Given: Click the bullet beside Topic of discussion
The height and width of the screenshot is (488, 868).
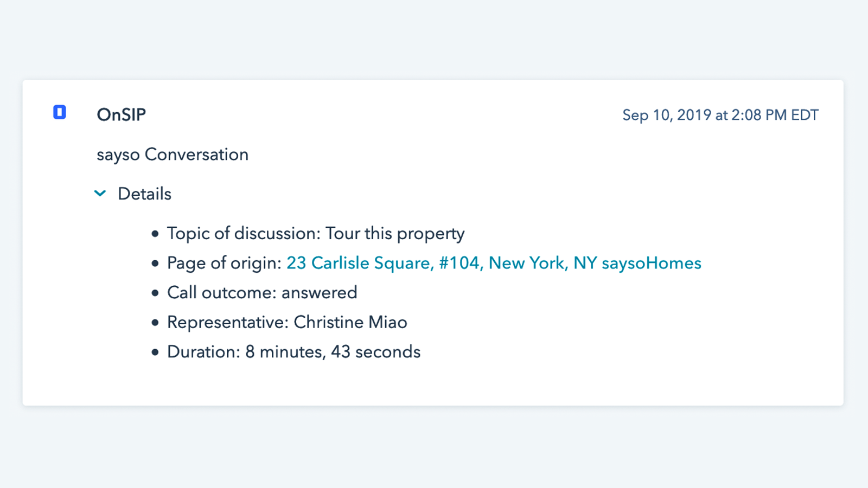Looking at the screenshot, I should tap(154, 233).
